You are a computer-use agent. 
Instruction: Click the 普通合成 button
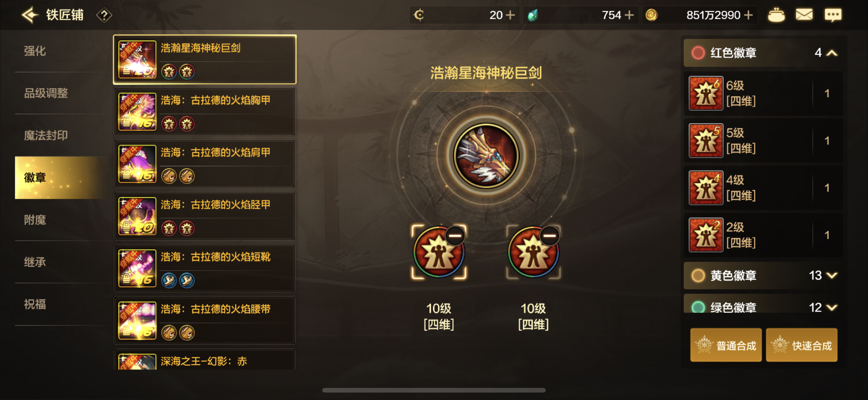(x=726, y=345)
